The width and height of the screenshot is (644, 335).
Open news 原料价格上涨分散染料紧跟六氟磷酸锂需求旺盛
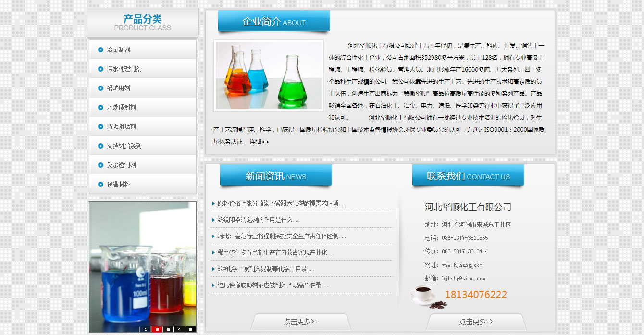coord(281,203)
